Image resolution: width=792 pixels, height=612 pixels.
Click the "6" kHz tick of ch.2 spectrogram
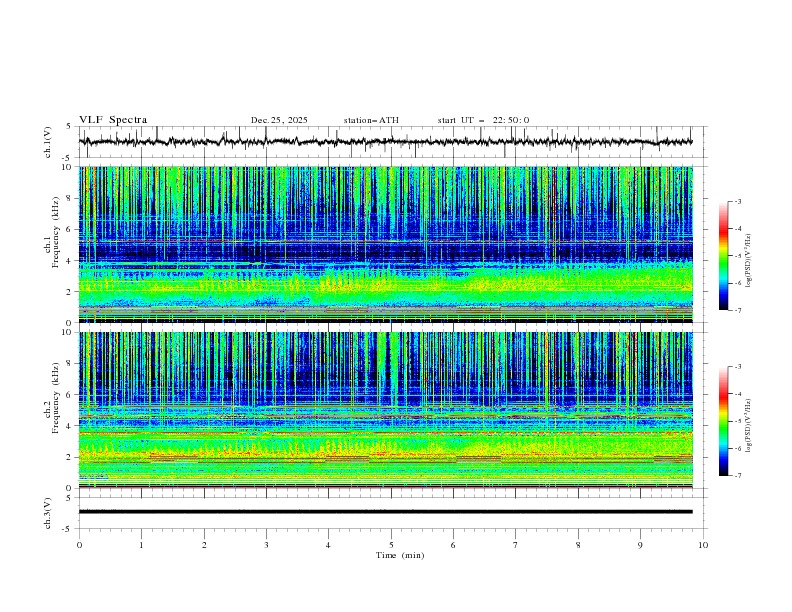pos(71,395)
